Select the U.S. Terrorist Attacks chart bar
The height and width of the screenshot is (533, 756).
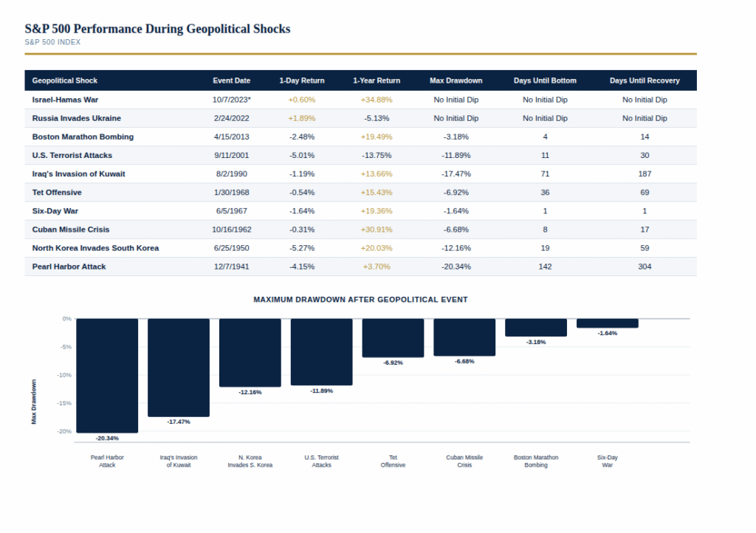point(321,351)
